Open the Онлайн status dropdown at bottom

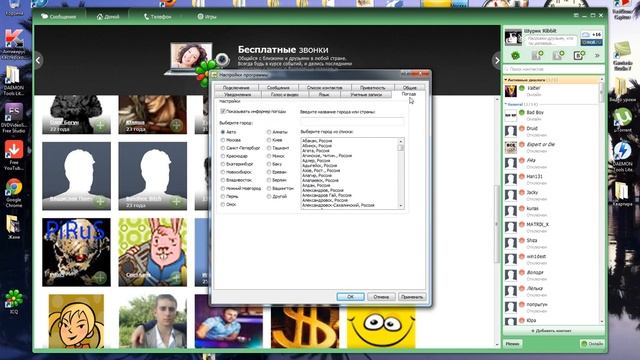pos(591,344)
